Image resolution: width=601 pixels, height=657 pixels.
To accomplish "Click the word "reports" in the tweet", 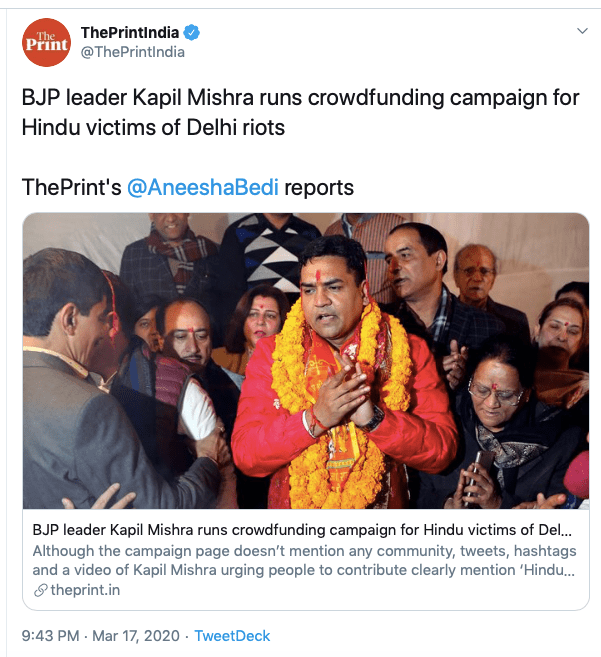I will pos(319,188).
